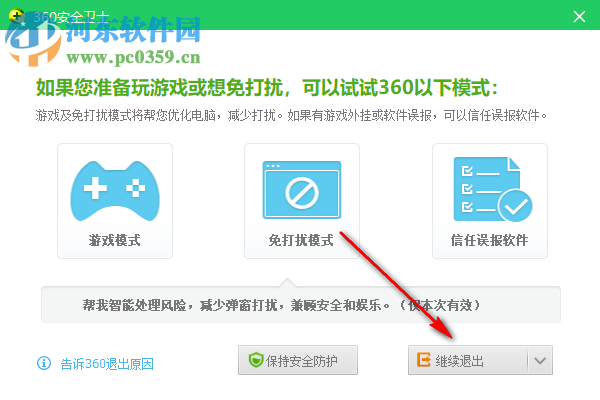Click the 保持安全防护 button
Viewport: 600px width, 400px height.
pos(298,360)
